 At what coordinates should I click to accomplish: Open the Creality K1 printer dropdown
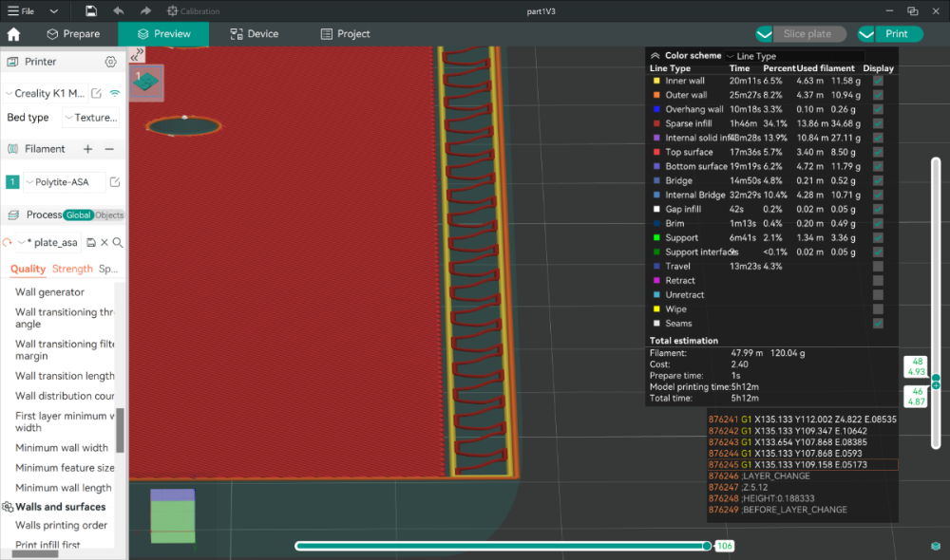[45, 93]
